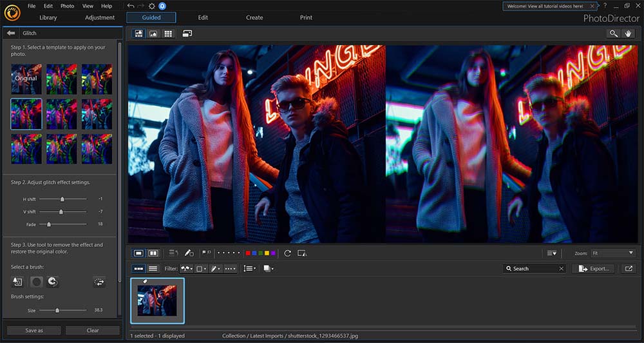
Task: Pick the red color label
Action: (x=248, y=253)
